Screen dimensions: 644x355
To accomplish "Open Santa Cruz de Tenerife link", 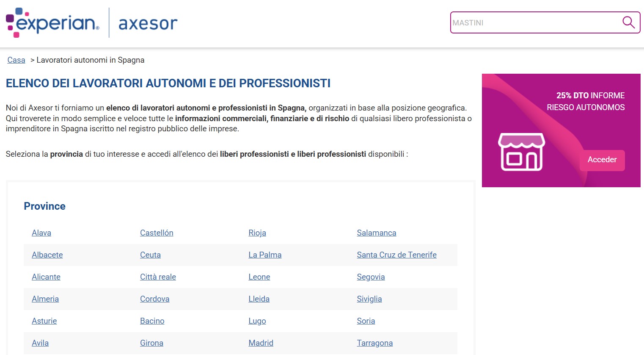I will [x=396, y=255].
